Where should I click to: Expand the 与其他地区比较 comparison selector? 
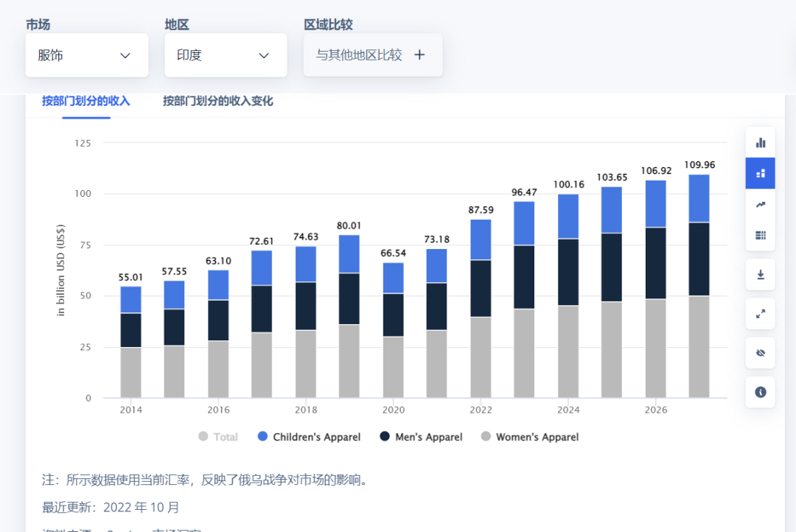pyautogui.click(x=372, y=55)
